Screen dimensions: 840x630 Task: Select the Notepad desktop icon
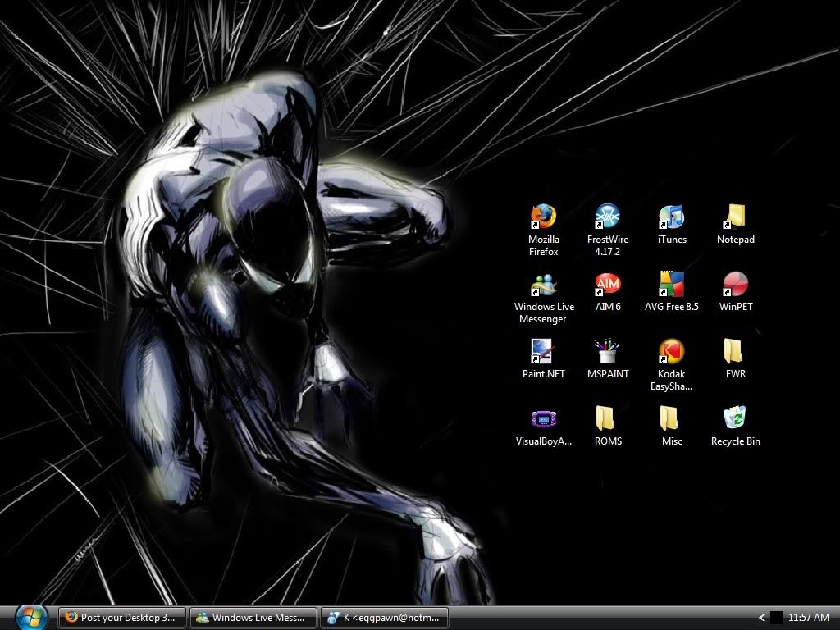click(735, 217)
